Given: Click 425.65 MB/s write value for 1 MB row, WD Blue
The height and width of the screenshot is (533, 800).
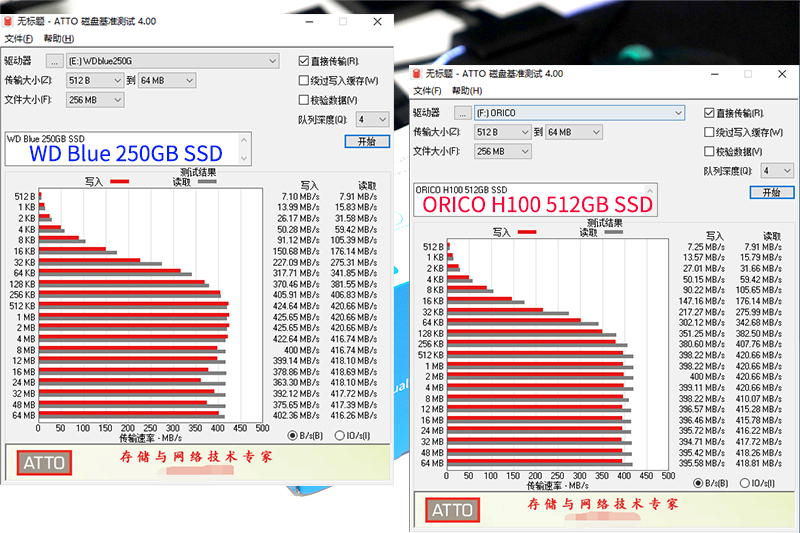Looking at the screenshot, I should pyautogui.click(x=296, y=317).
